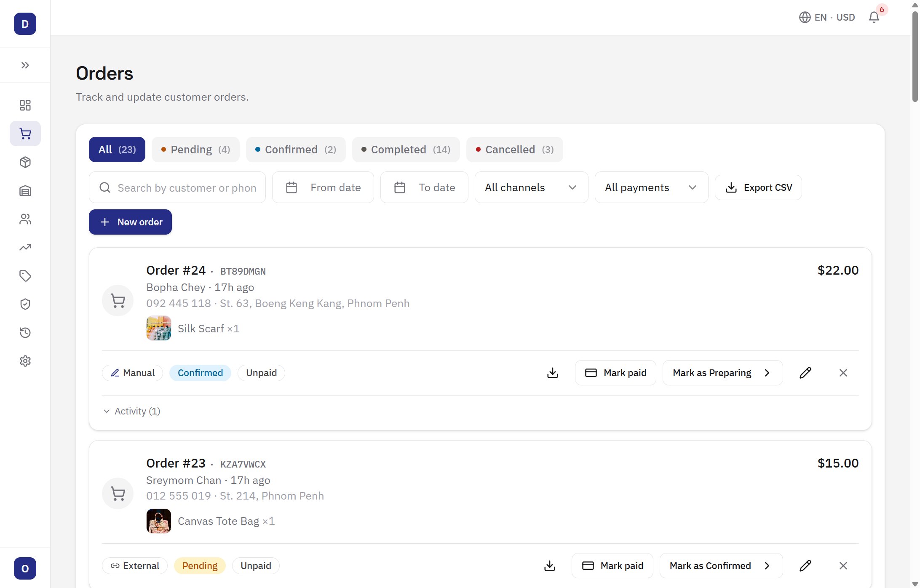Expand the sidebar with double chevron
Viewport: 920px width, 588px height.
click(x=25, y=65)
